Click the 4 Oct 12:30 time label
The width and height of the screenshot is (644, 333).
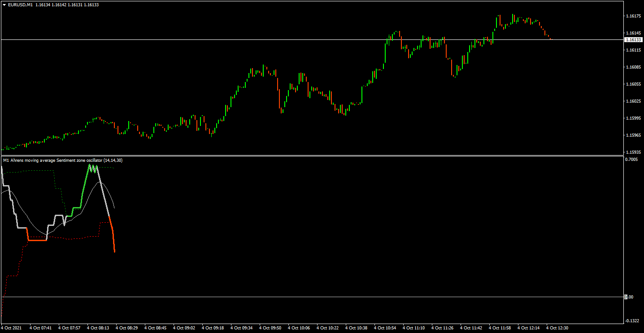[557, 328]
